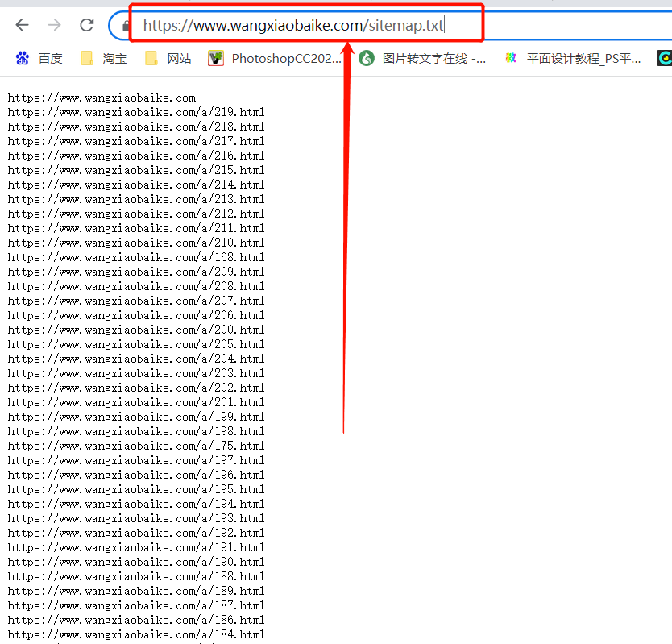Image resolution: width=672 pixels, height=644 pixels.
Task: Open the 百度 bookmark
Action: (39, 58)
